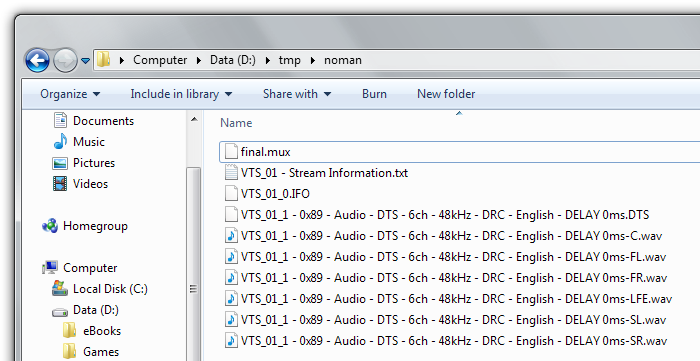Screen dimensions: 700x361
Task: Click the final.mux file icon
Action: pyautogui.click(x=231, y=152)
